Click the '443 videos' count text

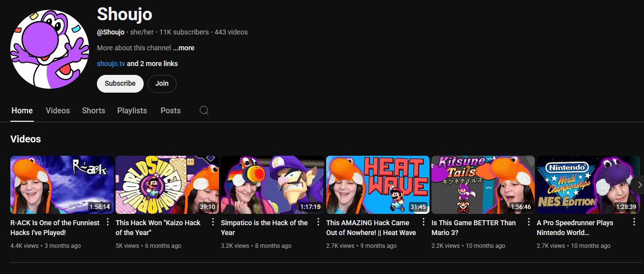[x=231, y=32]
